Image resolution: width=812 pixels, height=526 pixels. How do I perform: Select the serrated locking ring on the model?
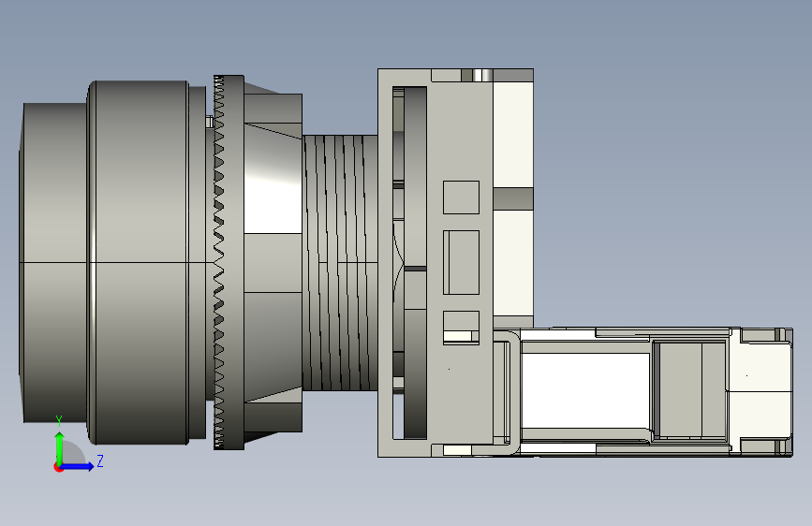coord(229,262)
